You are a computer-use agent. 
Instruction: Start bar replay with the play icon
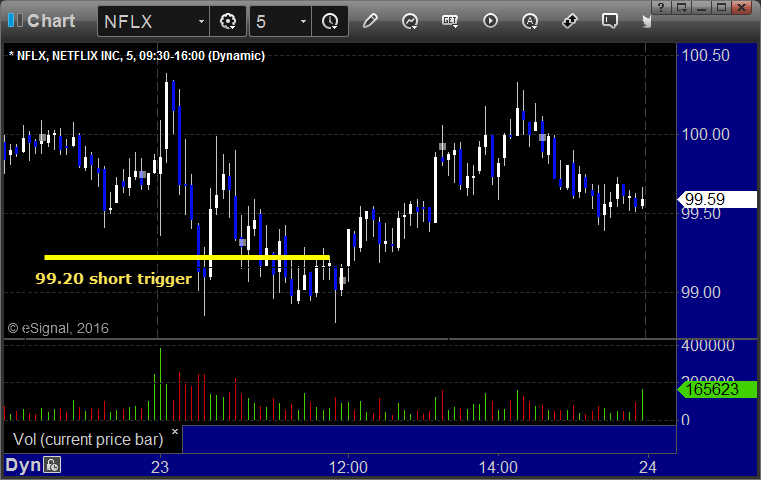[490, 21]
